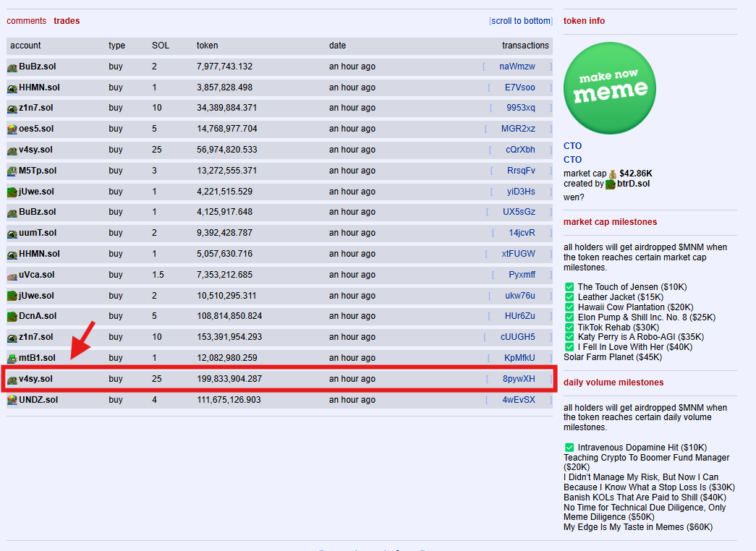Switch to the comments tab
Viewport: 756px width, 551px height.
coord(27,21)
